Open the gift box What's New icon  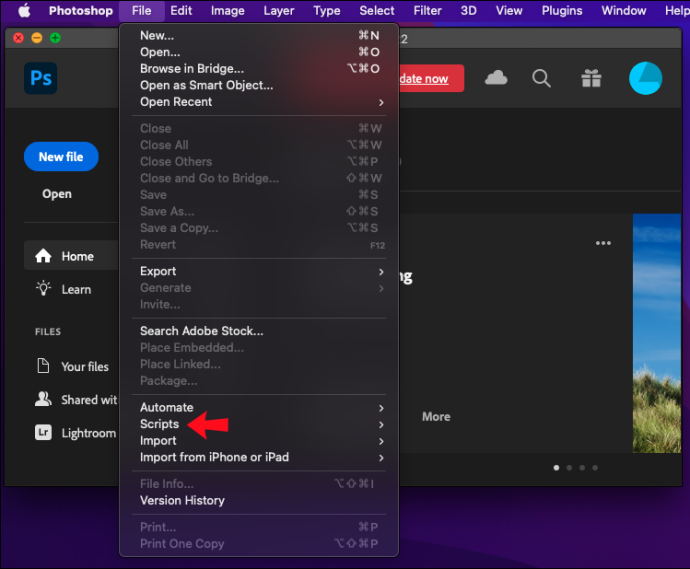coord(591,78)
